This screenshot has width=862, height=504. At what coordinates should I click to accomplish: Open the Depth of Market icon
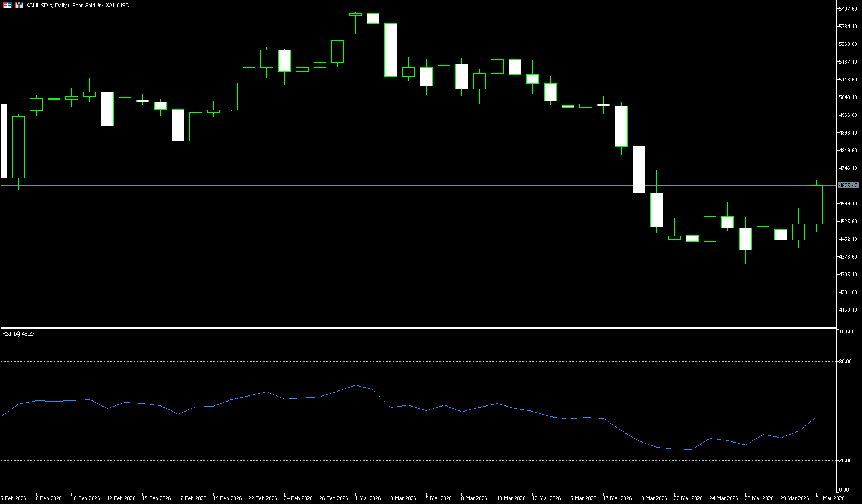point(8,5)
